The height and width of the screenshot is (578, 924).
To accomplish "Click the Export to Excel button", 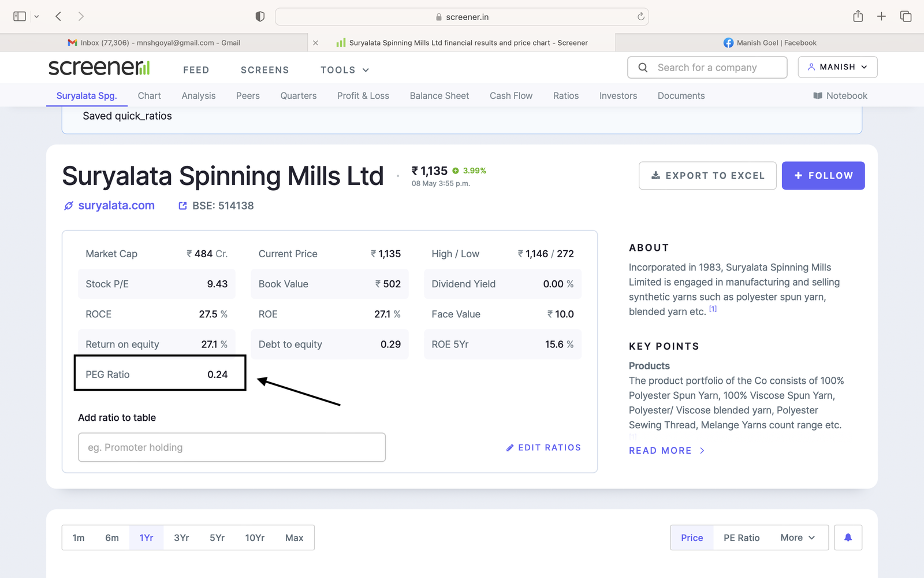I will point(707,176).
